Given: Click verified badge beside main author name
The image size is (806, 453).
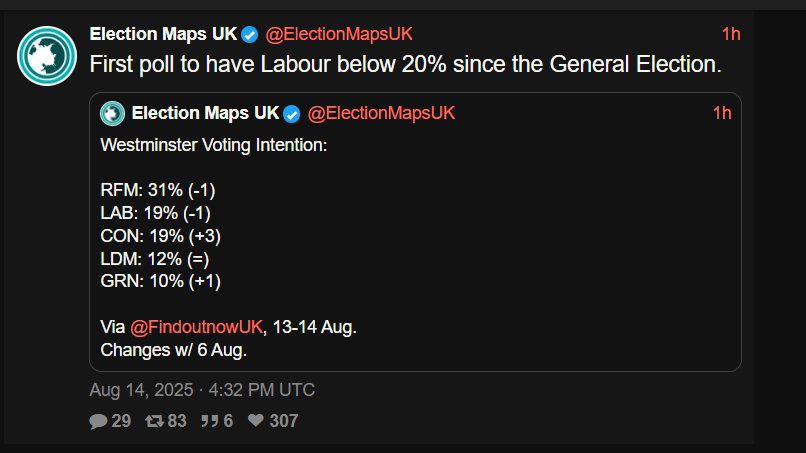Looking at the screenshot, I should [251, 34].
